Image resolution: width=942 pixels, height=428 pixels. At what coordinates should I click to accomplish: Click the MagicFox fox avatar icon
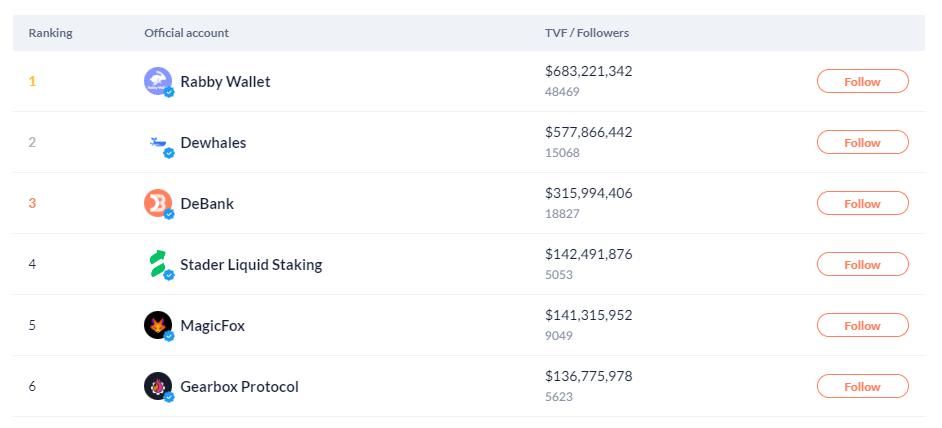coord(158,325)
